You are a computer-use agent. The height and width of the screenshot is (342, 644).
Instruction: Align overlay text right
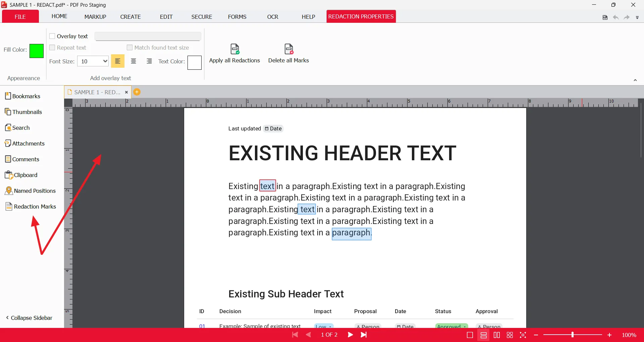(x=149, y=61)
